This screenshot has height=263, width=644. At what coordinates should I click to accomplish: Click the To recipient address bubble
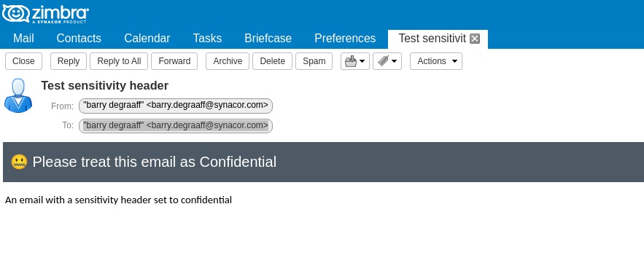point(176,125)
